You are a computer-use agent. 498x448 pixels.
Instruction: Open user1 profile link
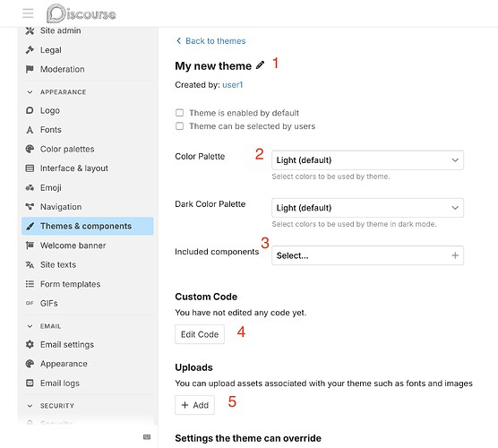(233, 85)
